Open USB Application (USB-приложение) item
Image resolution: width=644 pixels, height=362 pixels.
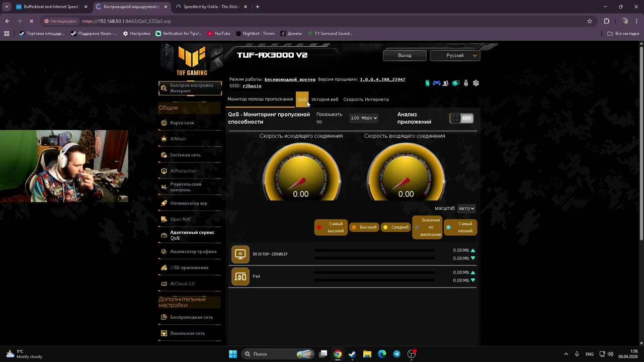[x=190, y=267]
